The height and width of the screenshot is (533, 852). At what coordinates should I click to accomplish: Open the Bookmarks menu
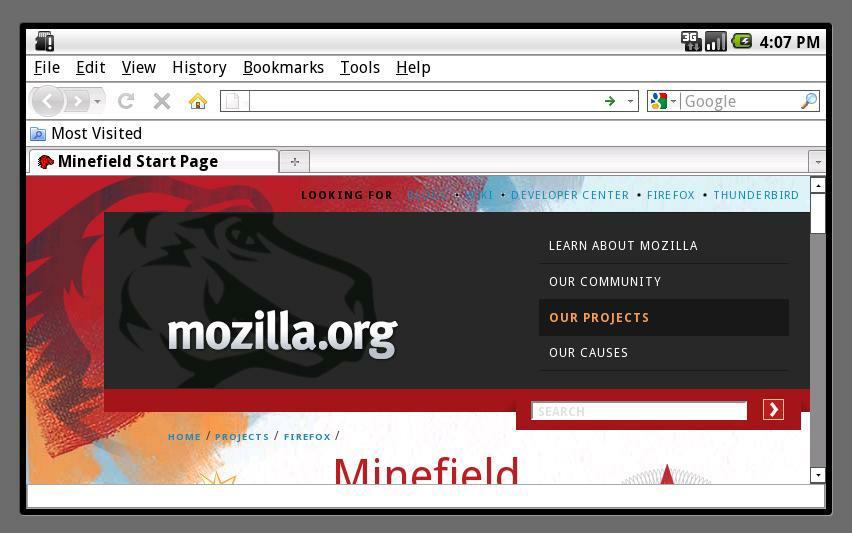coord(283,67)
